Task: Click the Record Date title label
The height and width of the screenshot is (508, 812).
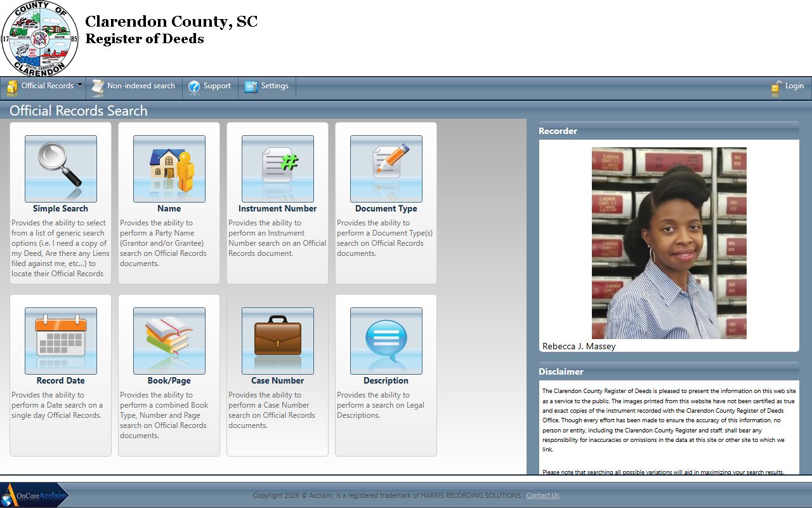Action: pos(61,380)
